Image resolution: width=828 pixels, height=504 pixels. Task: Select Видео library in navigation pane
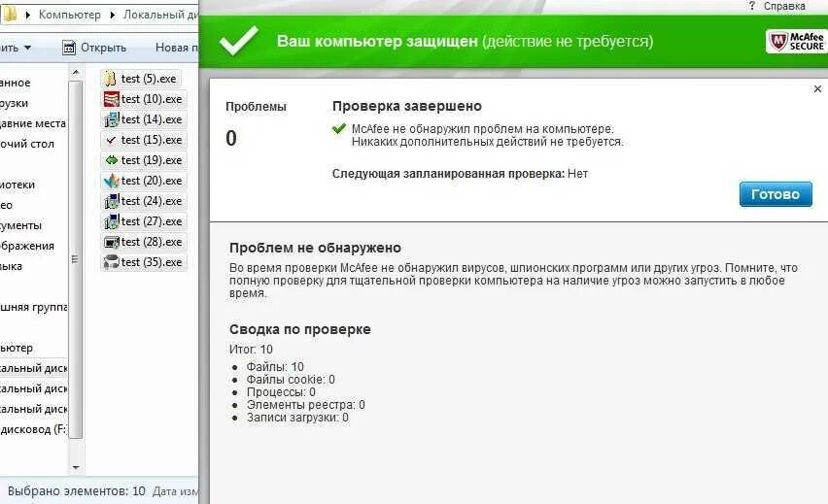point(7,205)
